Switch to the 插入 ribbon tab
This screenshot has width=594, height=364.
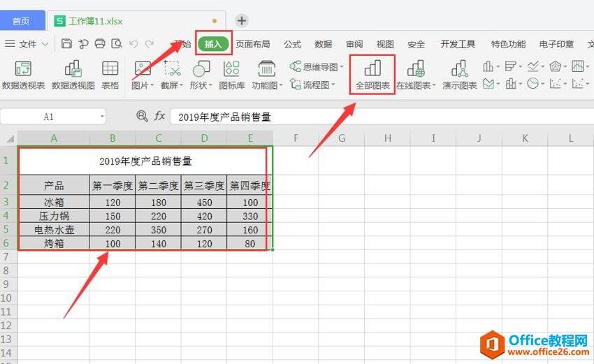pos(214,44)
